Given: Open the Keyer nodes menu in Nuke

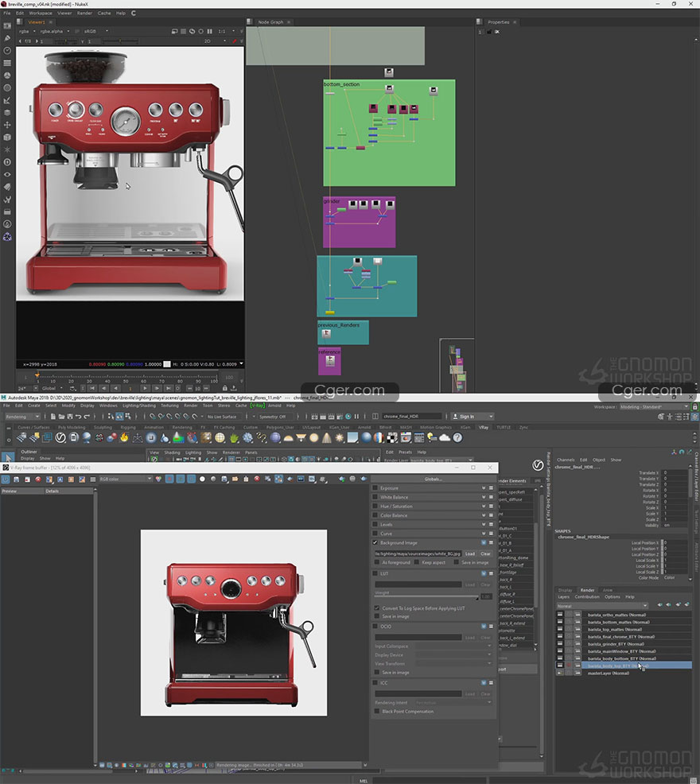Looking at the screenshot, I should tap(7, 100).
